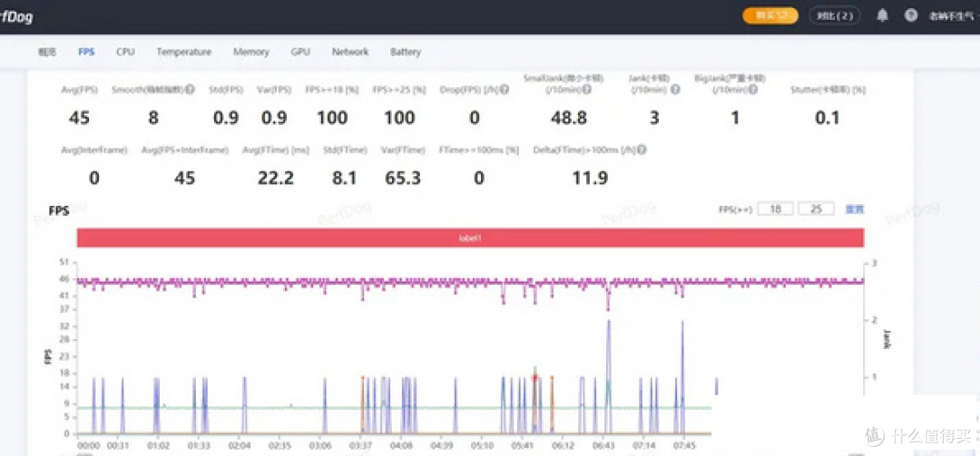Open the notifications bell icon
This screenshot has width=980, height=456.
point(882,15)
